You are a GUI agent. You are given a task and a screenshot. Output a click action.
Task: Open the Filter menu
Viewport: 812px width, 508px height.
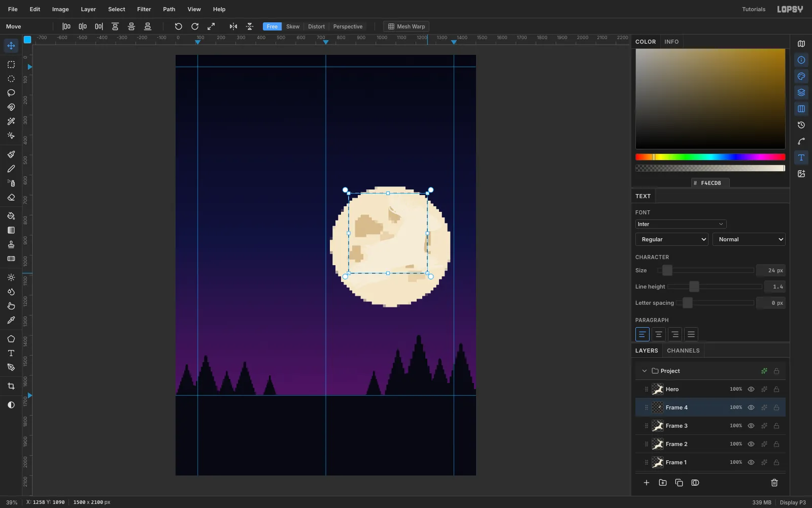click(x=144, y=9)
